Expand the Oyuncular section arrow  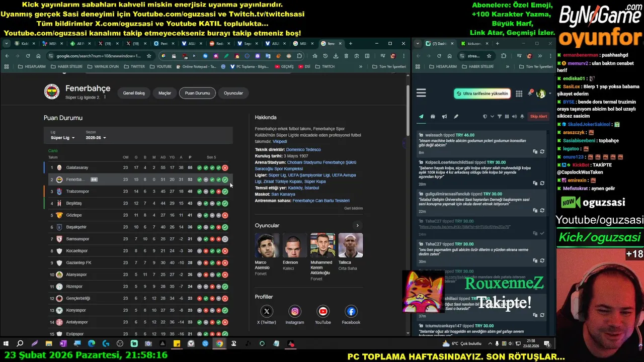click(357, 226)
